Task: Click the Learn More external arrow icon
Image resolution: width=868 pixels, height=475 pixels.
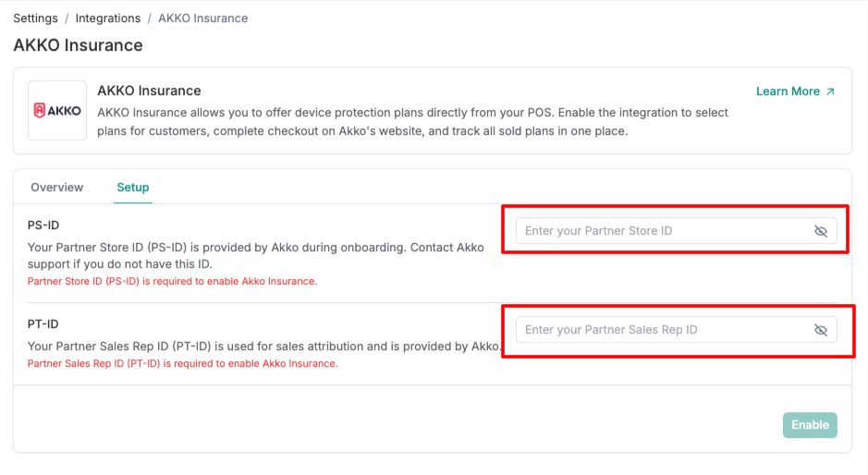Action: pyautogui.click(x=830, y=91)
